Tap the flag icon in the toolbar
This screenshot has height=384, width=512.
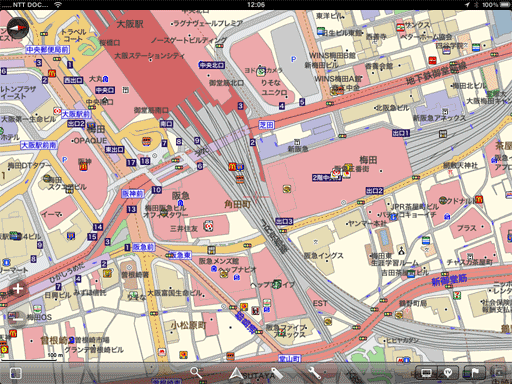tap(474, 373)
